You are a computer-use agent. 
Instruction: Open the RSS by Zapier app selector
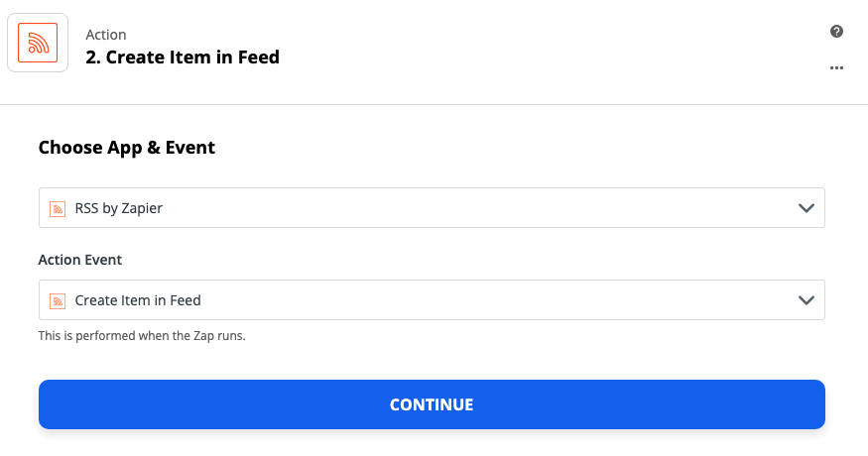click(432, 207)
